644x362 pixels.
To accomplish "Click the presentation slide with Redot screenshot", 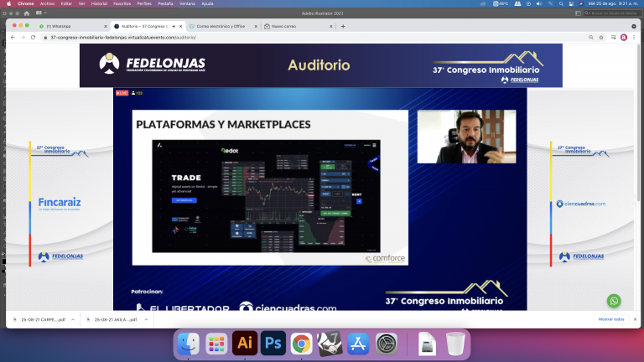I will [x=270, y=188].
